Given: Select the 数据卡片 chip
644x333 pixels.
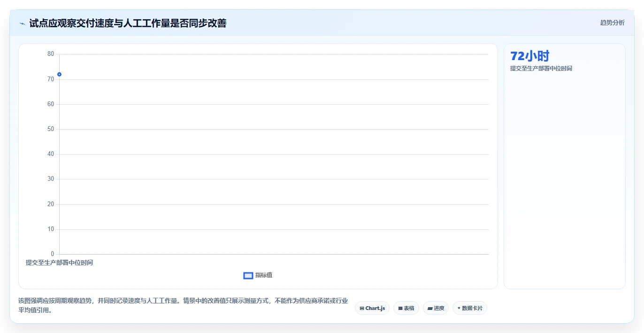Looking at the screenshot, I should click(470, 308).
